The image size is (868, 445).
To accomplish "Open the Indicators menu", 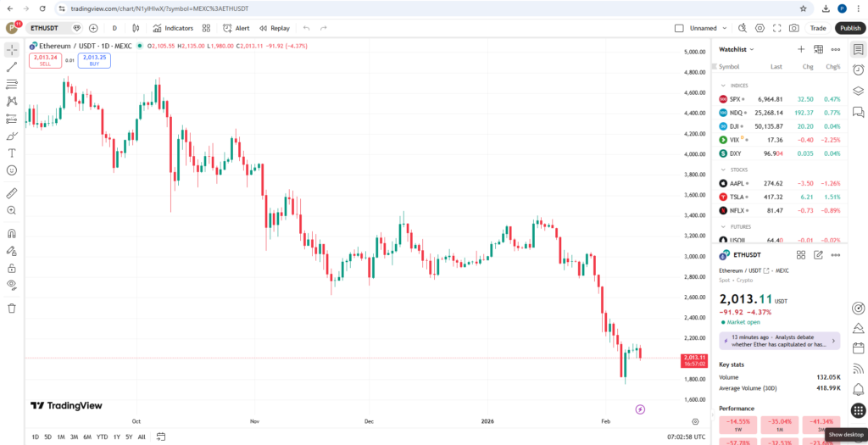I will [173, 28].
